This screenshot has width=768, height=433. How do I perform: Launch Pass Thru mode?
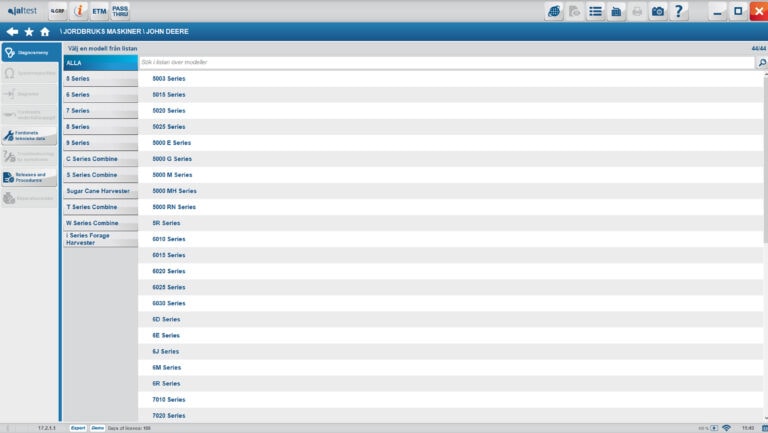pos(120,11)
